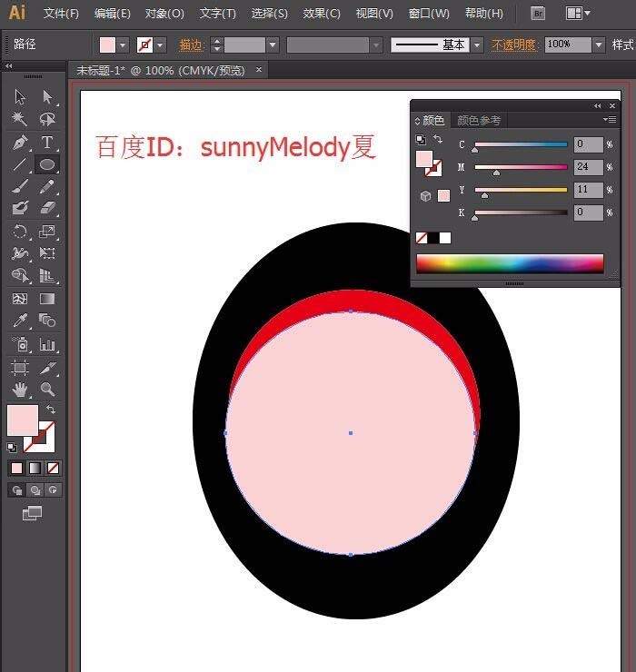
Task: Collapse the Color panel with double arrows
Action: (x=598, y=105)
